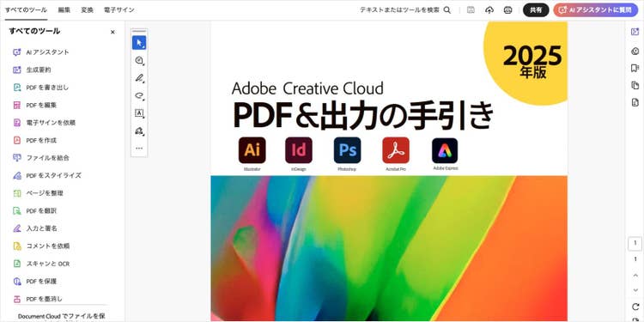Choose the text box "A" tool
The image size is (644, 322).
tap(139, 113)
